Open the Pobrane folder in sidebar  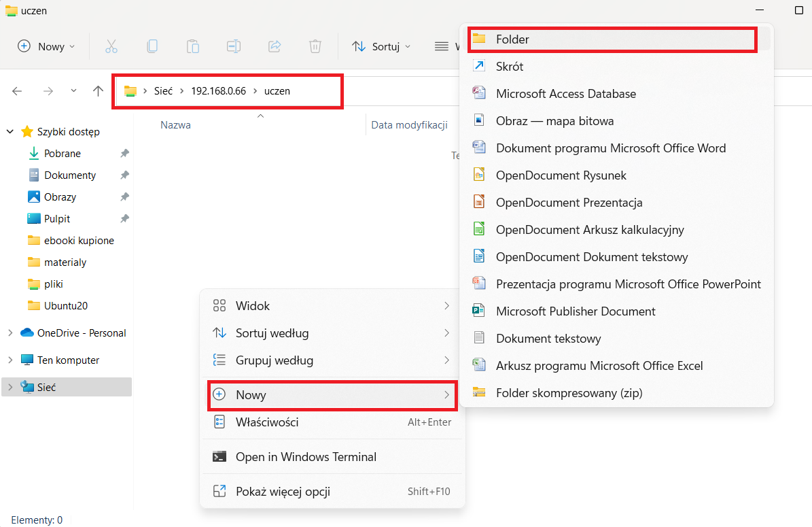pos(62,154)
